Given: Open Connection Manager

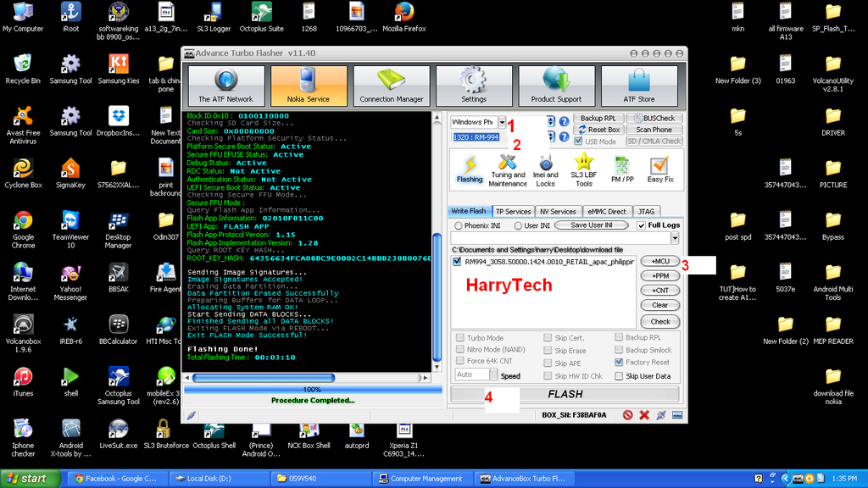Looking at the screenshot, I should coord(392,86).
